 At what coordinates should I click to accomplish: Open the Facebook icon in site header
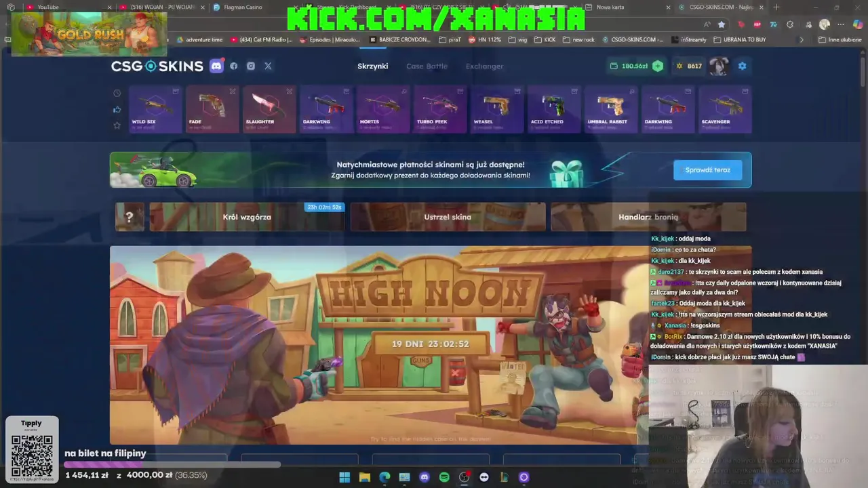234,66
